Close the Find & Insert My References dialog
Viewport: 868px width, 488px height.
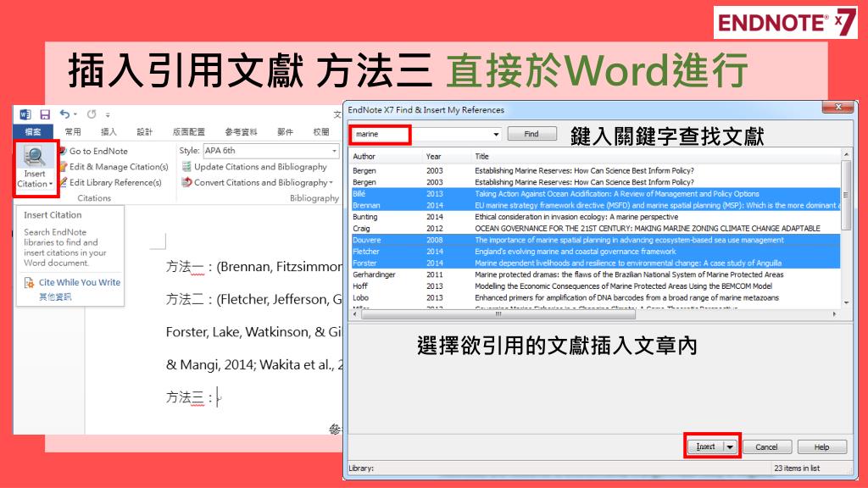point(837,107)
